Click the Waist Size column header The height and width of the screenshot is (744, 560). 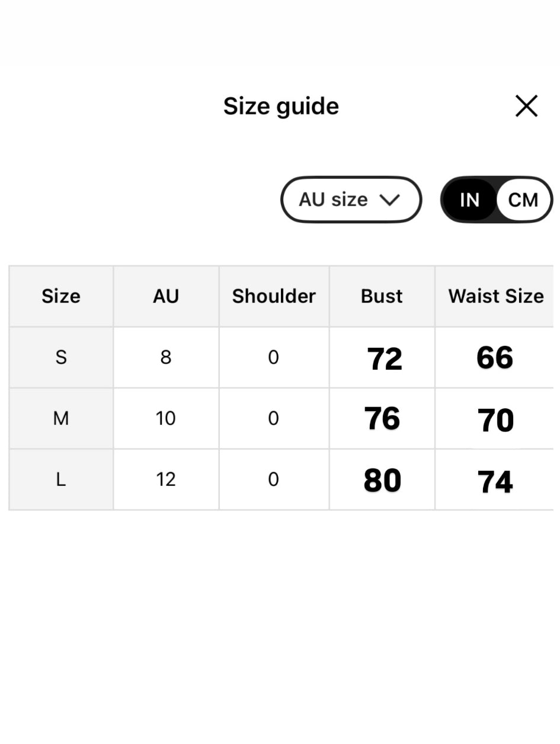click(x=496, y=296)
